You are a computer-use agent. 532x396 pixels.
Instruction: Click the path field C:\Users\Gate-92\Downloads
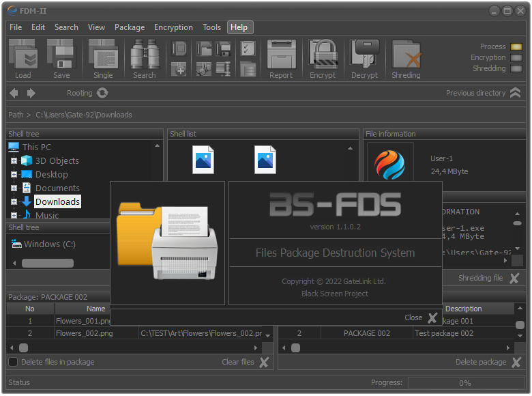point(84,115)
